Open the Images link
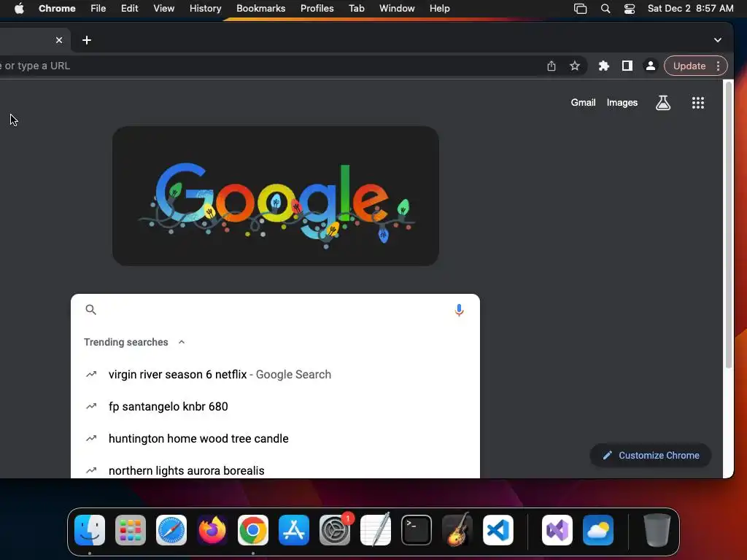The image size is (747, 560). (x=622, y=102)
